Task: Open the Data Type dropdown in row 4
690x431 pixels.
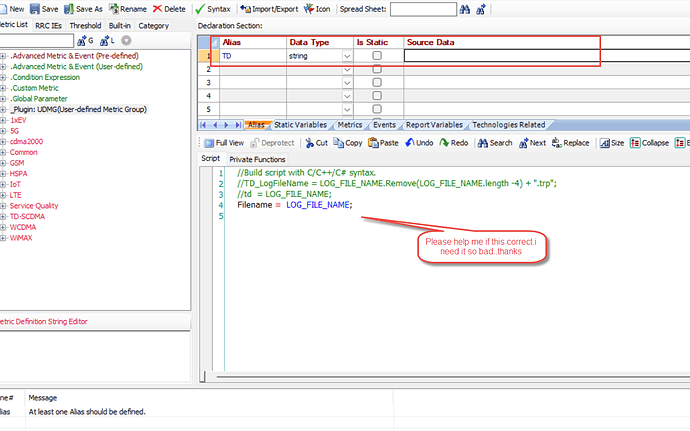Action: pyautogui.click(x=347, y=96)
